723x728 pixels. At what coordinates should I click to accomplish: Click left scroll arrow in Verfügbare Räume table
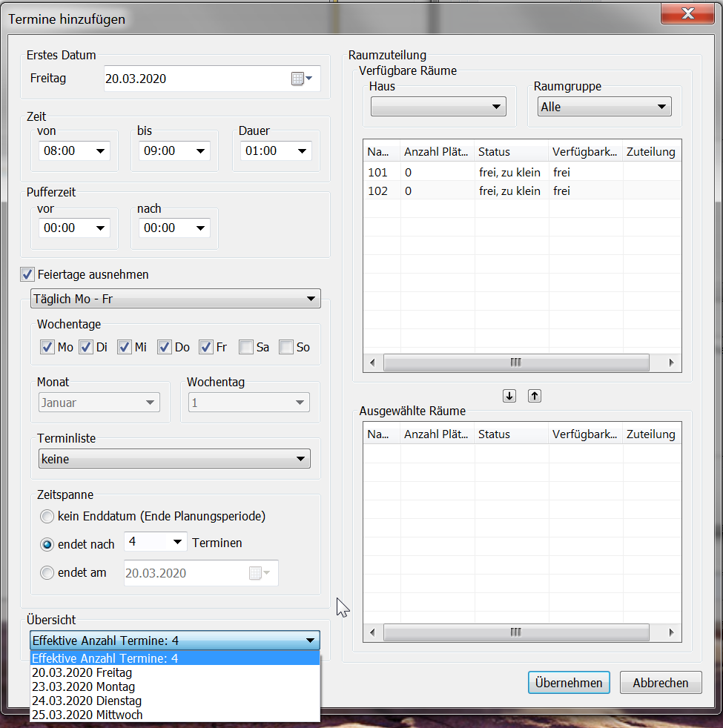click(374, 363)
